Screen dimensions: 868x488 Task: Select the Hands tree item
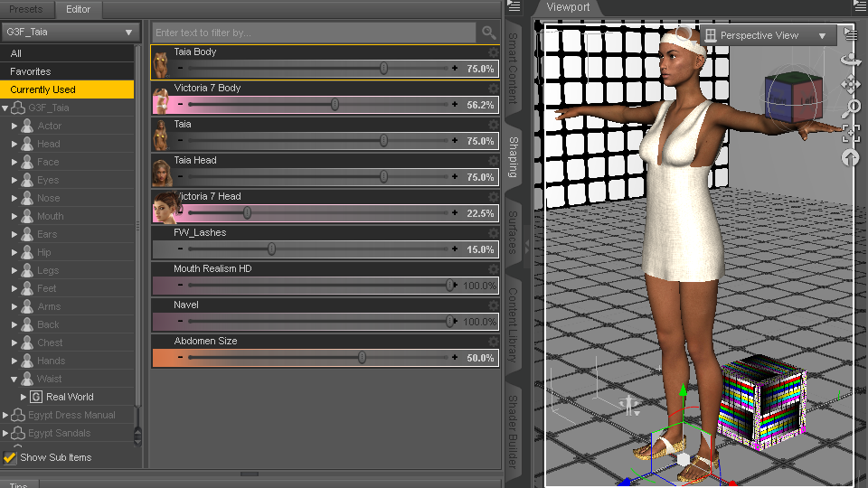click(x=51, y=361)
